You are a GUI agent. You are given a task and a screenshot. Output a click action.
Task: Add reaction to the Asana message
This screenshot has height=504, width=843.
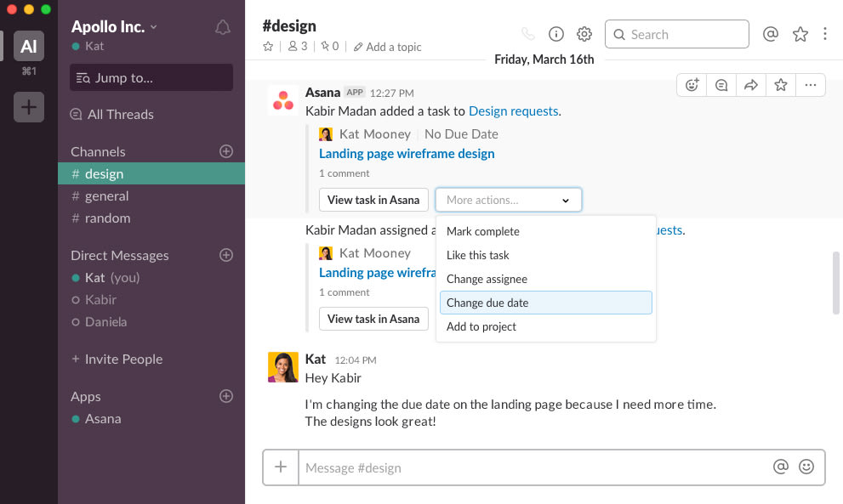tap(692, 85)
